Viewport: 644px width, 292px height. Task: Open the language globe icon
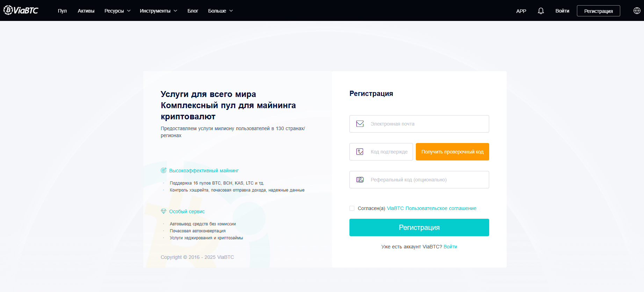tap(637, 10)
